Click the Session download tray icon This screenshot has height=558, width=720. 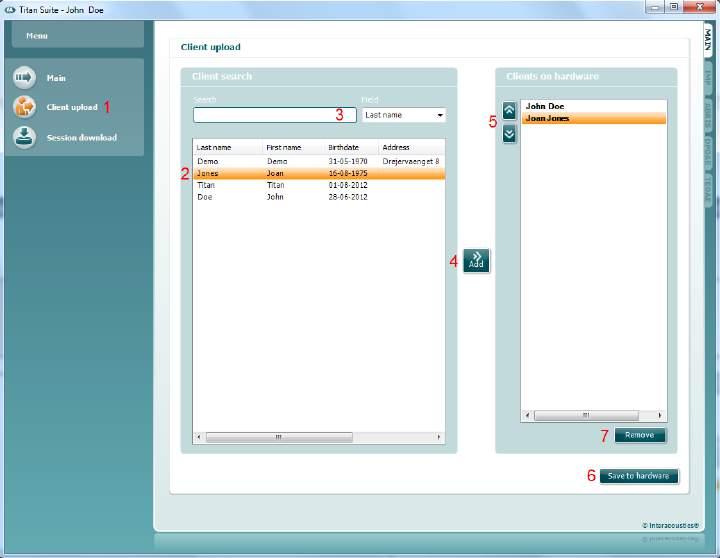tap(24, 137)
